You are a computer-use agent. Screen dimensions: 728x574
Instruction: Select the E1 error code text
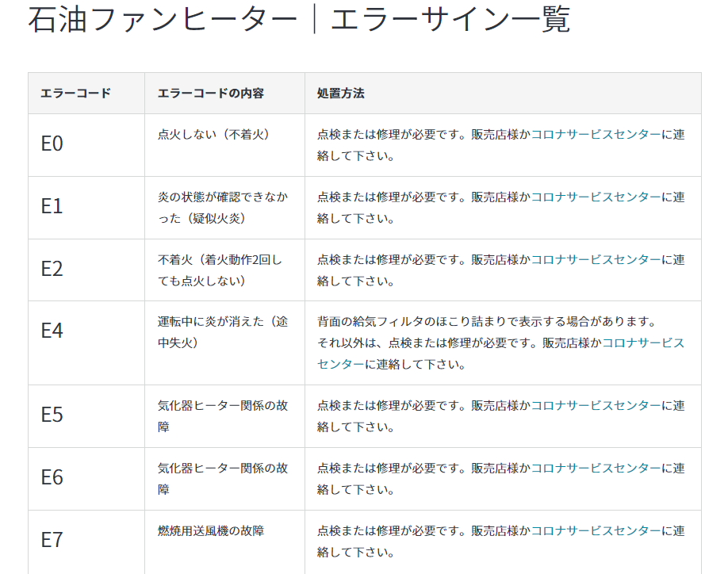pos(52,207)
